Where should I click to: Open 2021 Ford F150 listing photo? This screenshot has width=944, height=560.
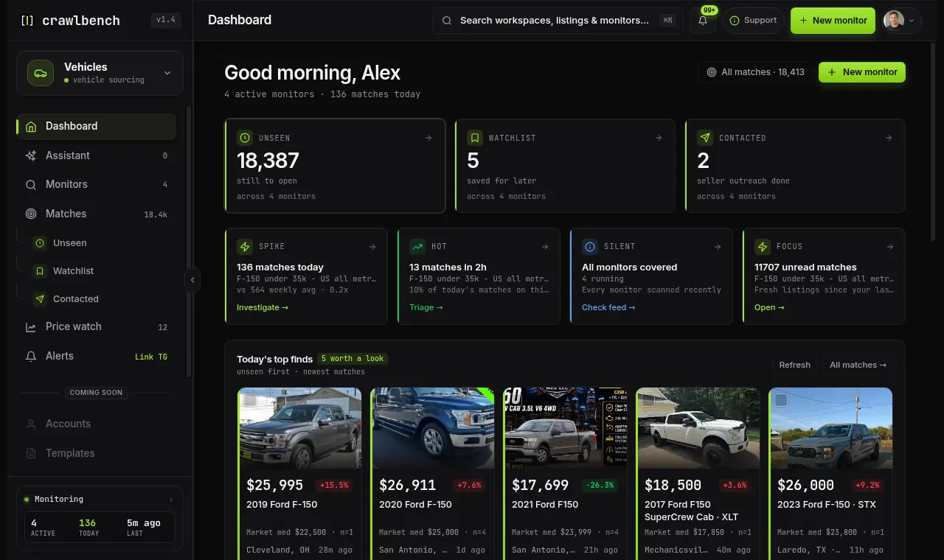point(566,428)
